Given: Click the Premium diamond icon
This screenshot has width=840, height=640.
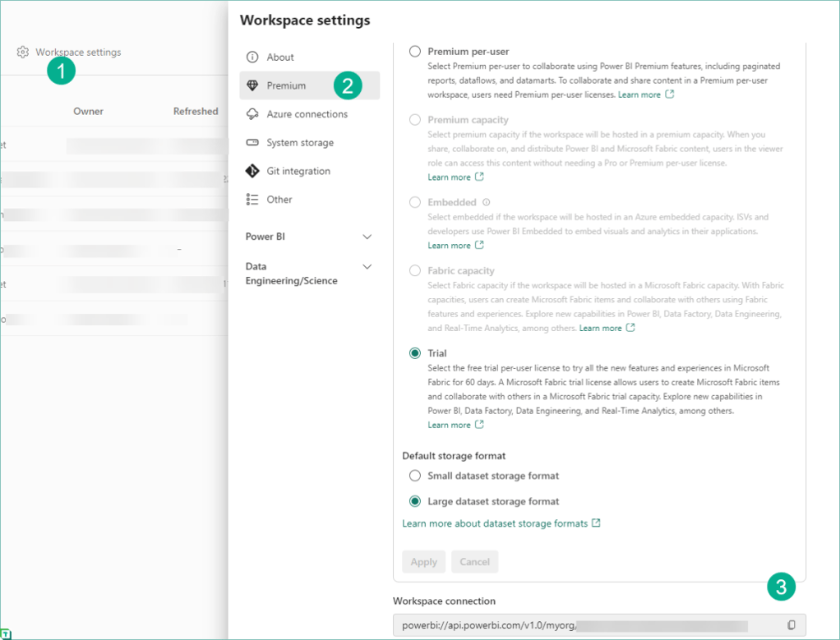Looking at the screenshot, I should click(x=252, y=85).
